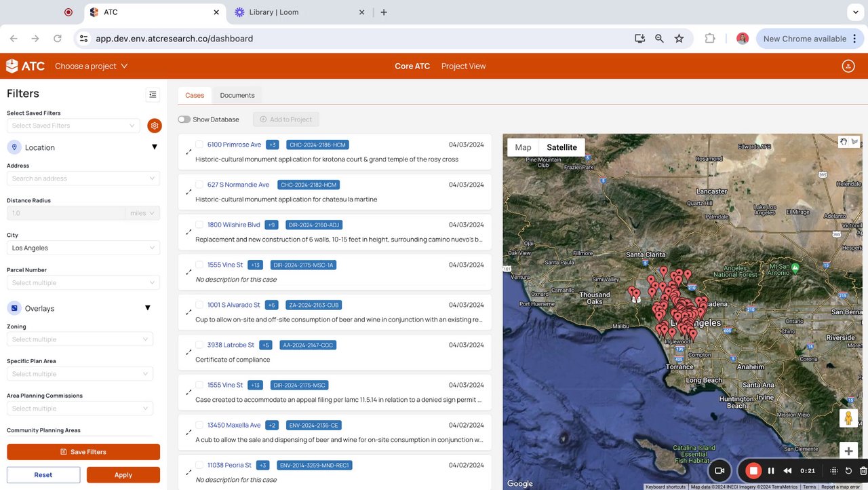Check the 3938 Latrobe St case checkbox
The image size is (868, 490).
(199, 345)
